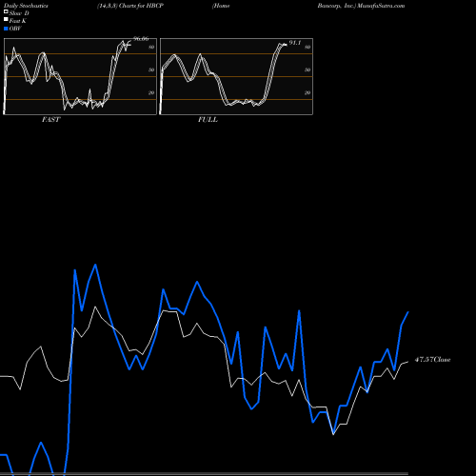Select the 'Daily Stochastics' title text

point(26,6)
